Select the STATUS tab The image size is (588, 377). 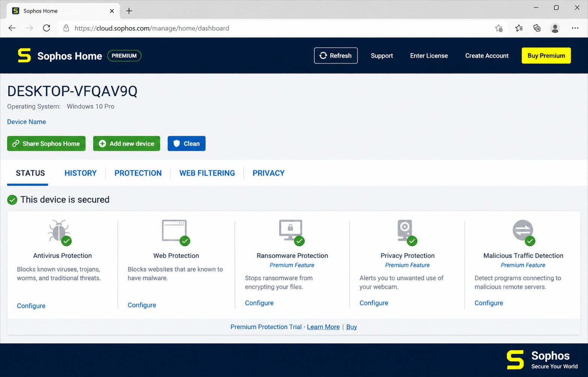pyautogui.click(x=30, y=173)
